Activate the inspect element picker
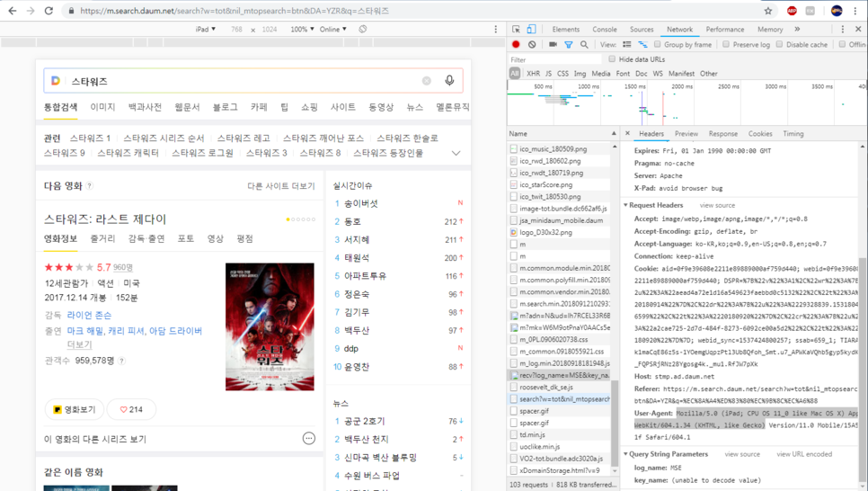Viewport: 868px width, 491px height. pyautogui.click(x=516, y=29)
